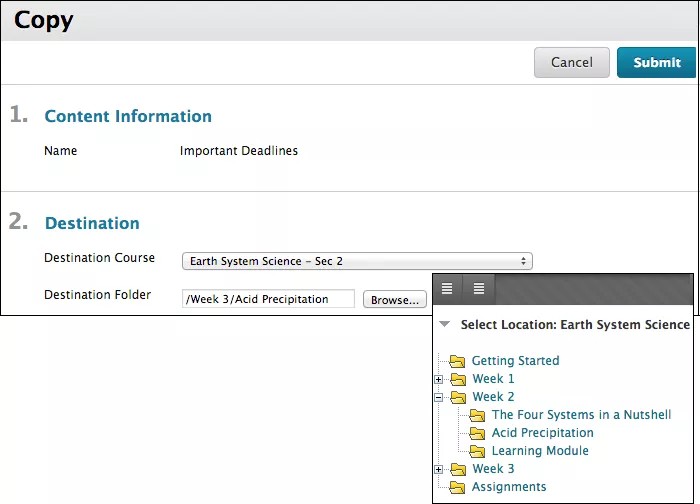
Task: Click the Week 2 folder icon
Action: point(458,398)
